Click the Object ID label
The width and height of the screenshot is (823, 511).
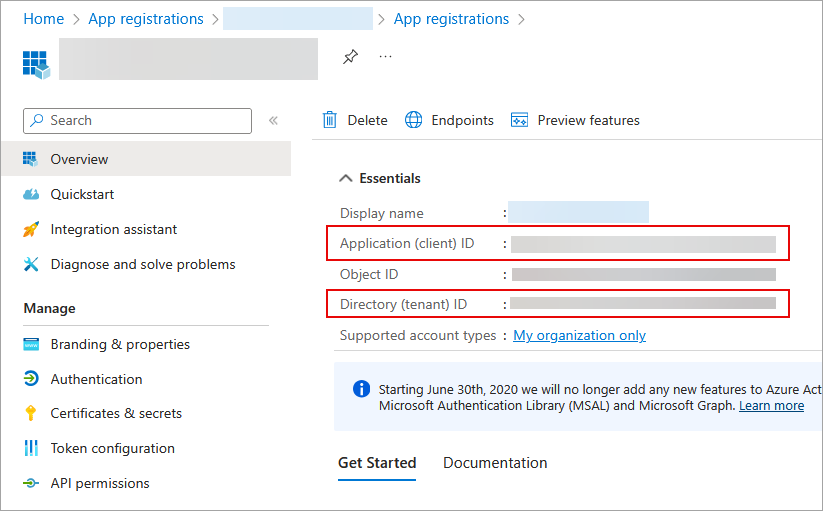[x=369, y=274]
